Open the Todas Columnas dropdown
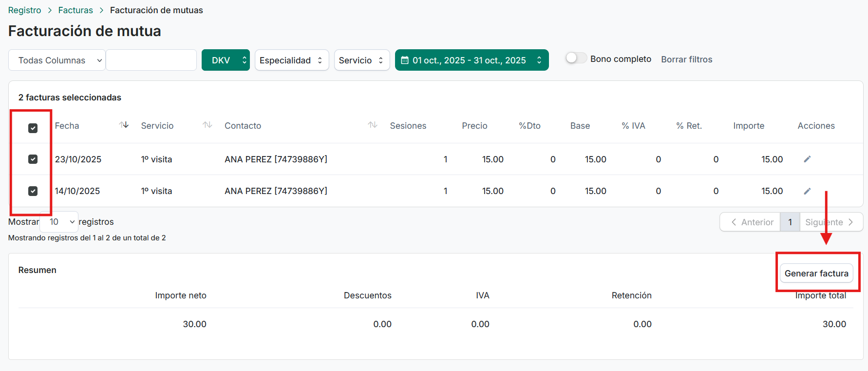The height and width of the screenshot is (371, 868). pos(57,60)
